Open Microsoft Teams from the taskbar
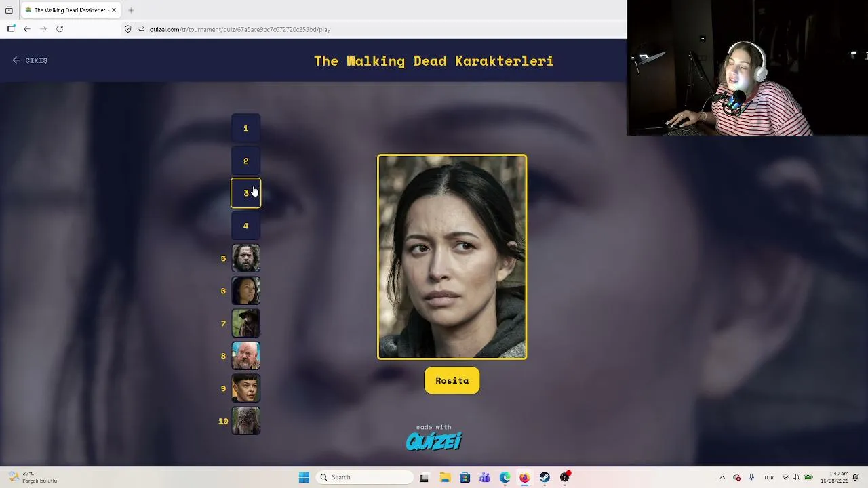Screen dimensions: 868x488 (485, 477)
